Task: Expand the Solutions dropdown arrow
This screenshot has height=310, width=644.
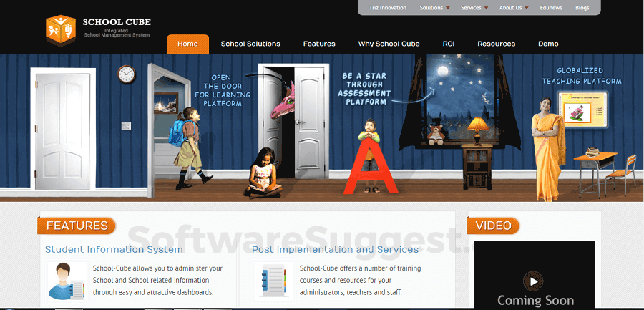Action: (448, 8)
